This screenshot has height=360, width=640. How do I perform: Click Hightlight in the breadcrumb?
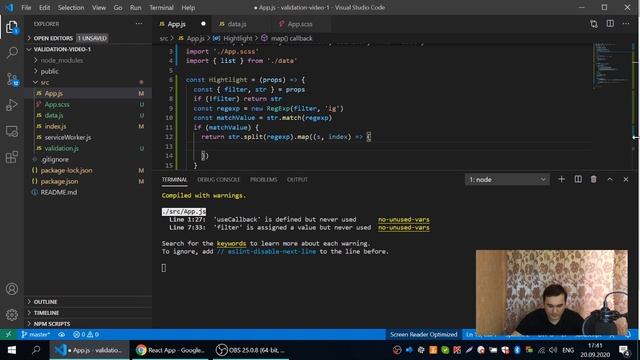coord(238,38)
